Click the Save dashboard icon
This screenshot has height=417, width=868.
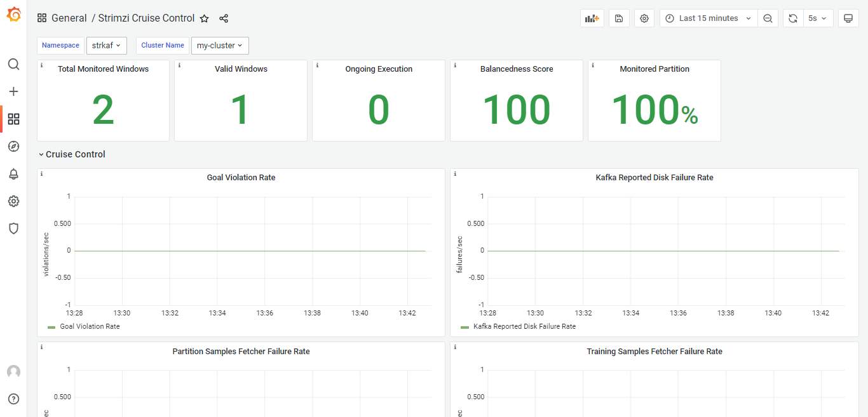619,18
